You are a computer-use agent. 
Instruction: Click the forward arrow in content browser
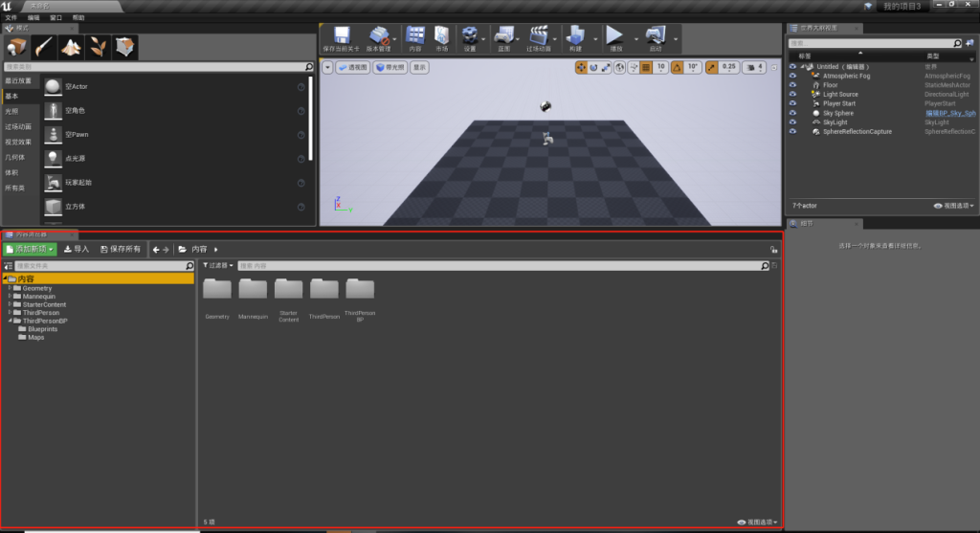coord(166,250)
